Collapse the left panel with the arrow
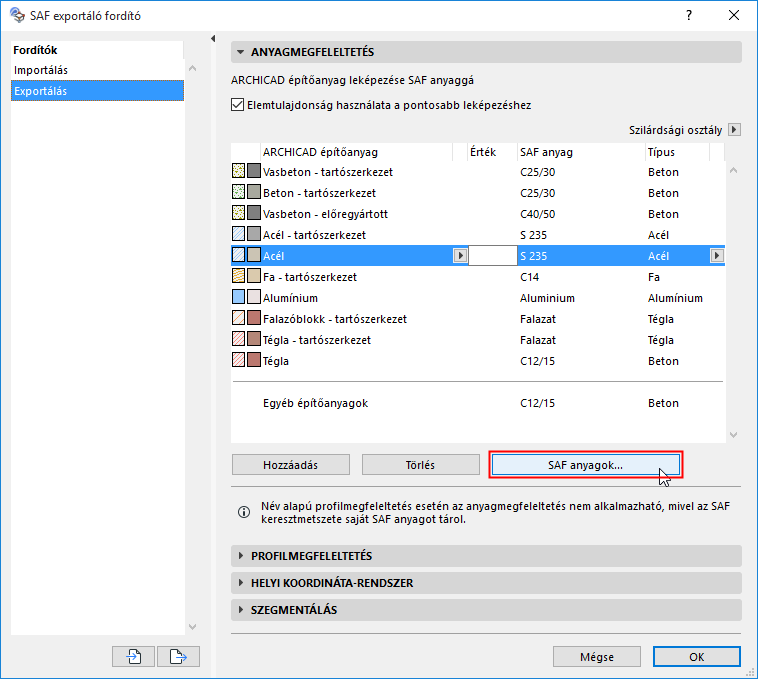 point(213,39)
